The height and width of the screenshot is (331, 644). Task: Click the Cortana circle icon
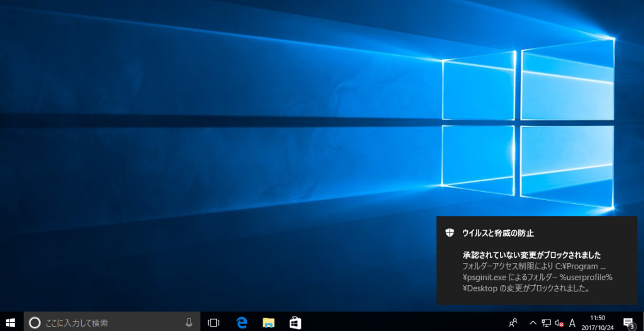(x=35, y=323)
